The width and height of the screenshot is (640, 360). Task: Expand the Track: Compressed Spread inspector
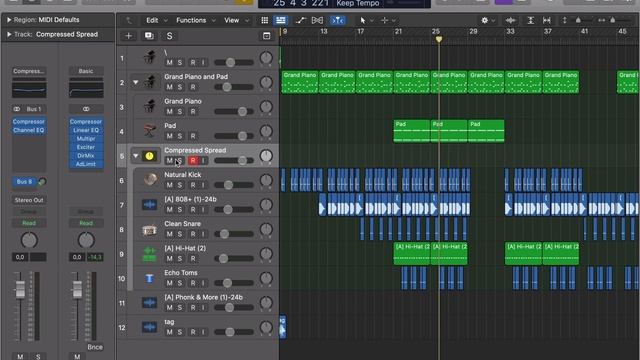pos(9,34)
